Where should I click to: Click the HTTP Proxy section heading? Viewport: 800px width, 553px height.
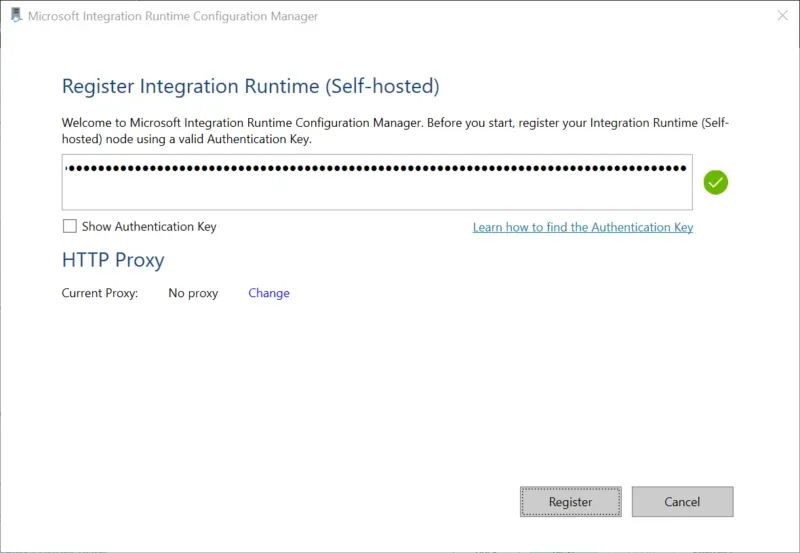[x=113, y=260]
